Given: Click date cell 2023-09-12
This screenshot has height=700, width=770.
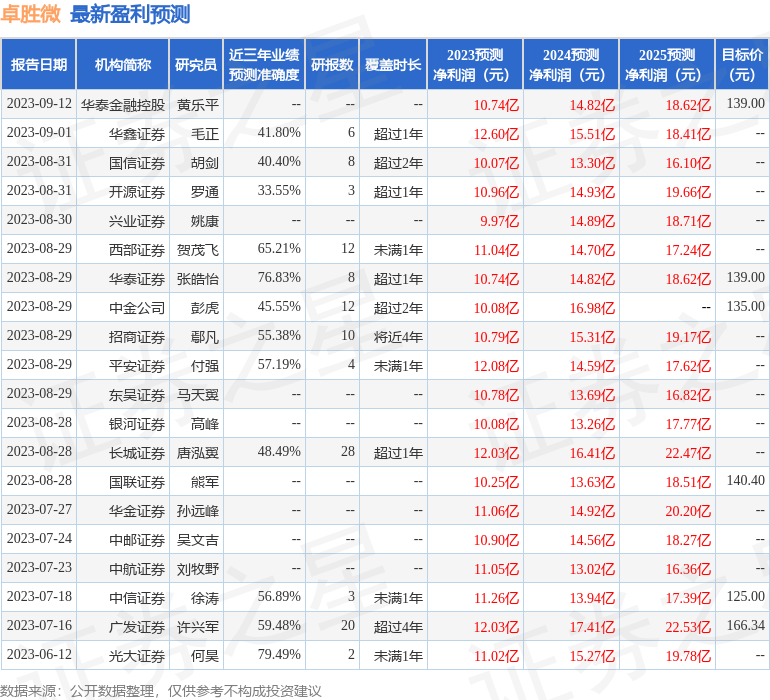Looking at the screenshot, I should point(39,104).
